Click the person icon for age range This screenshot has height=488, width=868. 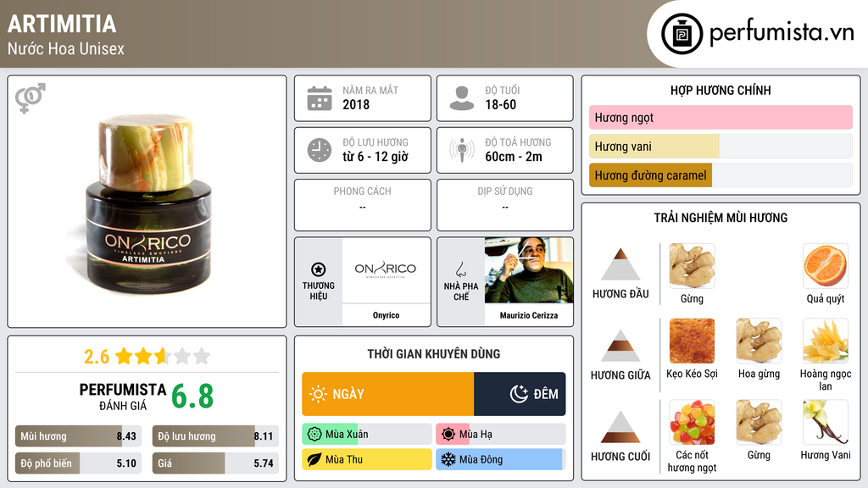(462, 98)
